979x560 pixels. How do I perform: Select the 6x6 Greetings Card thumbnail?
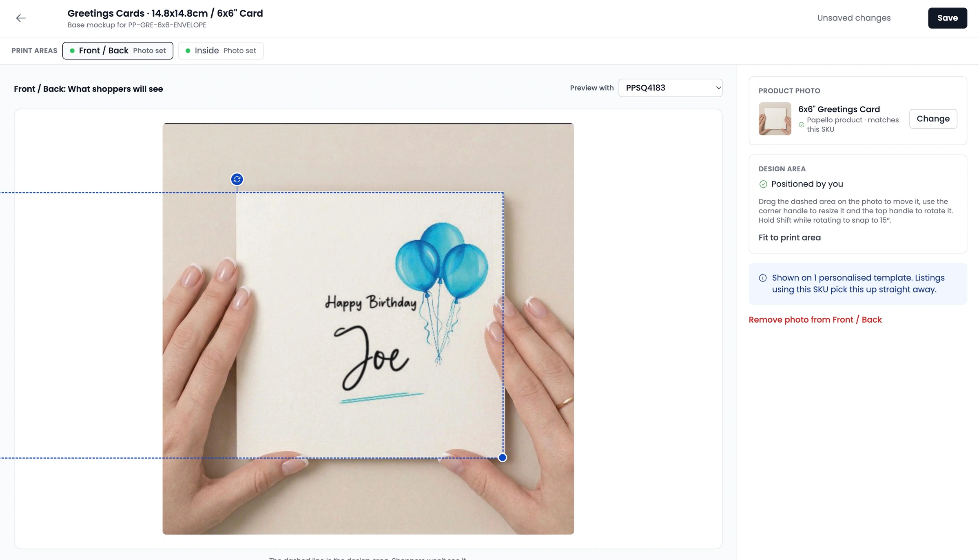point(775,119)
